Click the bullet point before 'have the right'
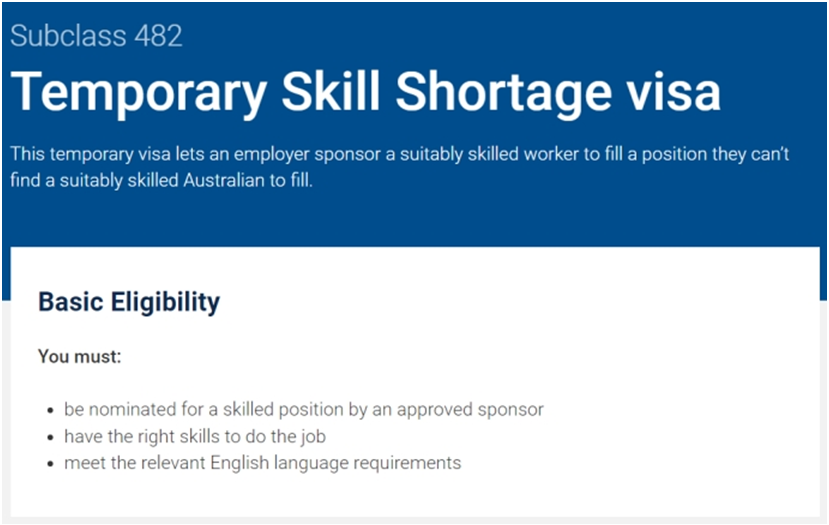 (x=50, y=437)
